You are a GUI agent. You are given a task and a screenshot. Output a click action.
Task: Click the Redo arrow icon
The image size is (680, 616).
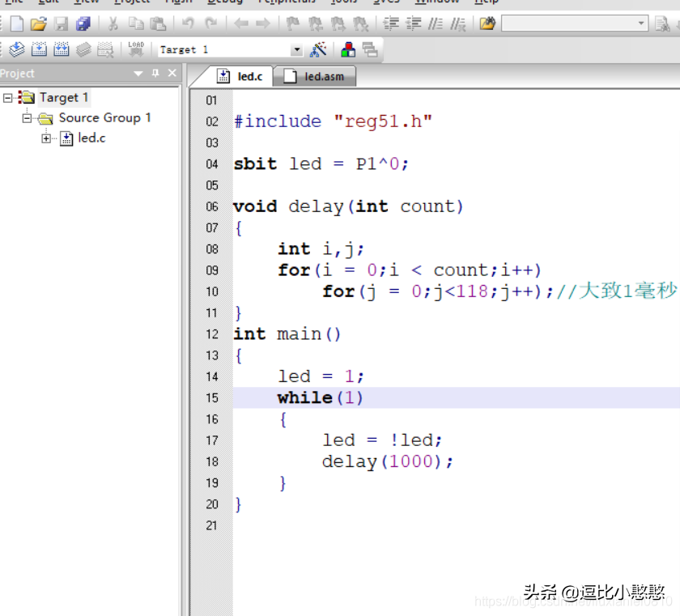coord(210,23)
